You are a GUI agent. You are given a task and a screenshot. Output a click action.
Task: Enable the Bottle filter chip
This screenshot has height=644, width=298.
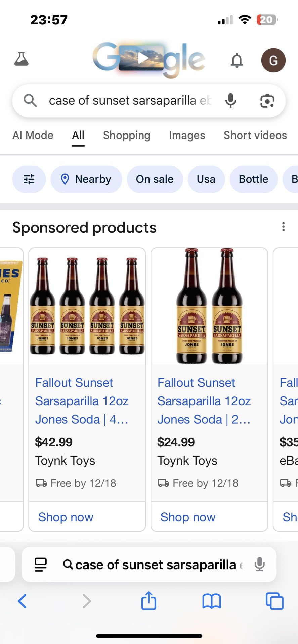pyautogui.click(x=254, y=179)
